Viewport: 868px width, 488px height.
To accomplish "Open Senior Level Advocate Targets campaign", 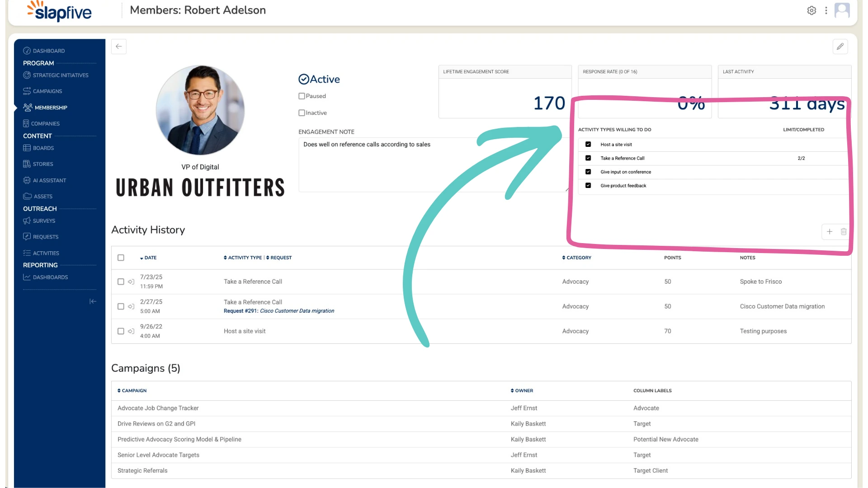I will coord(158,455).
